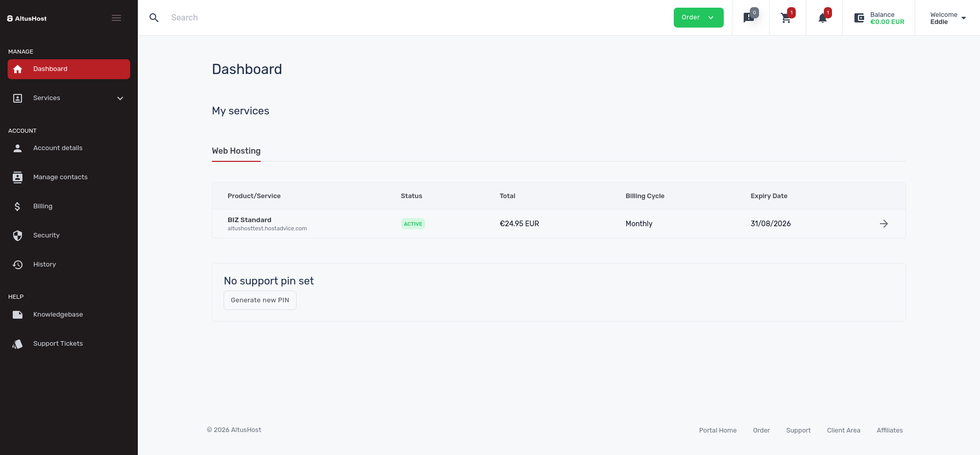Click the notifications count badge

[828, 13]
